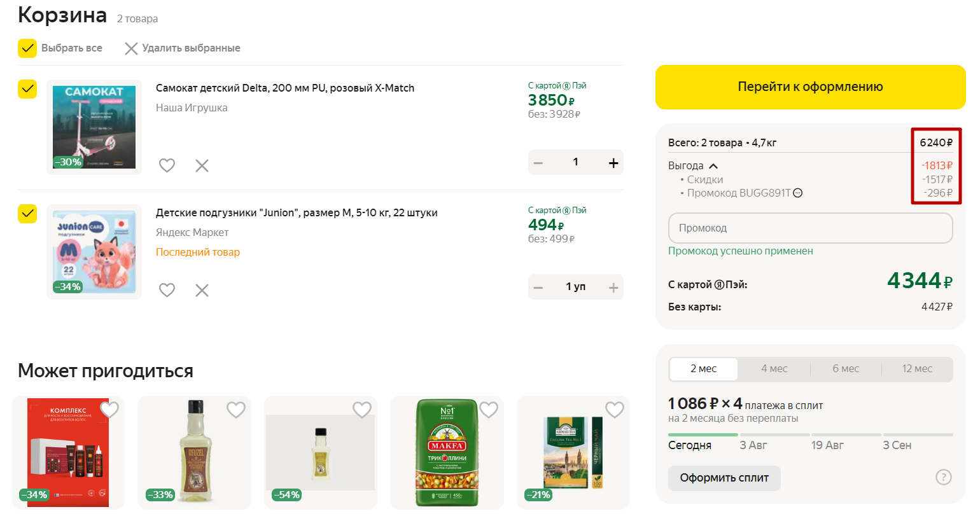
Task: Click the promo code BUGG891T info icon
Action: tap(798, 193)
